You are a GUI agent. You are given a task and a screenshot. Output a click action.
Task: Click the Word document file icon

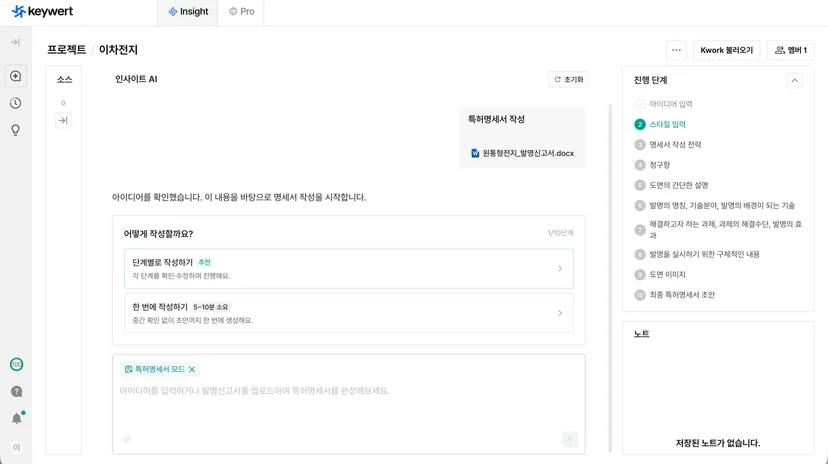475,153
